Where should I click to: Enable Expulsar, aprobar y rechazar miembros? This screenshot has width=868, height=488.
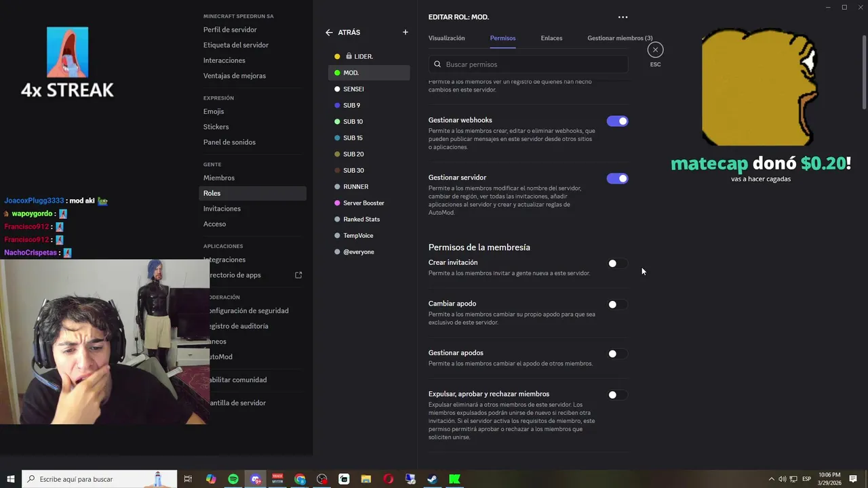pyautogui.click(x=617, y=394)
